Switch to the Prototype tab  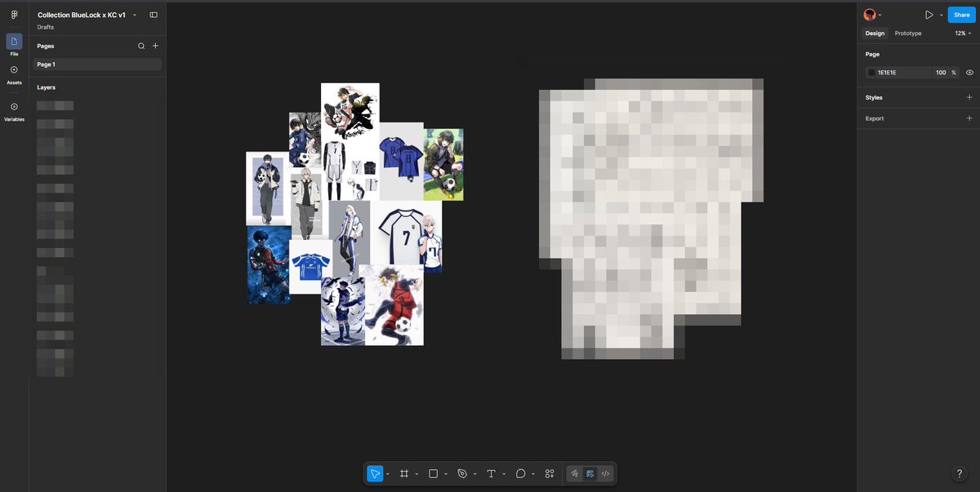[x=908, y=33]
